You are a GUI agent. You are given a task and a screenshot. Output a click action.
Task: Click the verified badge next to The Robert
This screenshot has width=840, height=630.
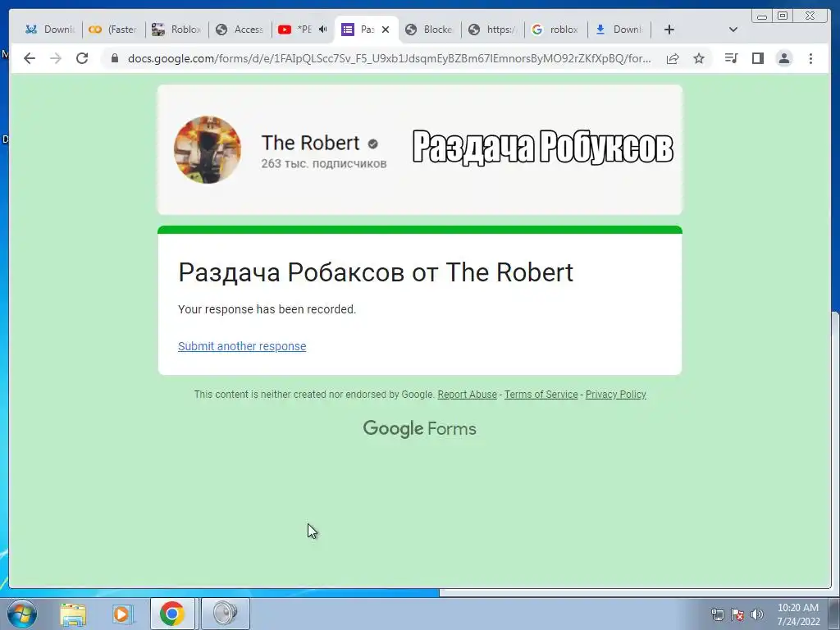373,144
